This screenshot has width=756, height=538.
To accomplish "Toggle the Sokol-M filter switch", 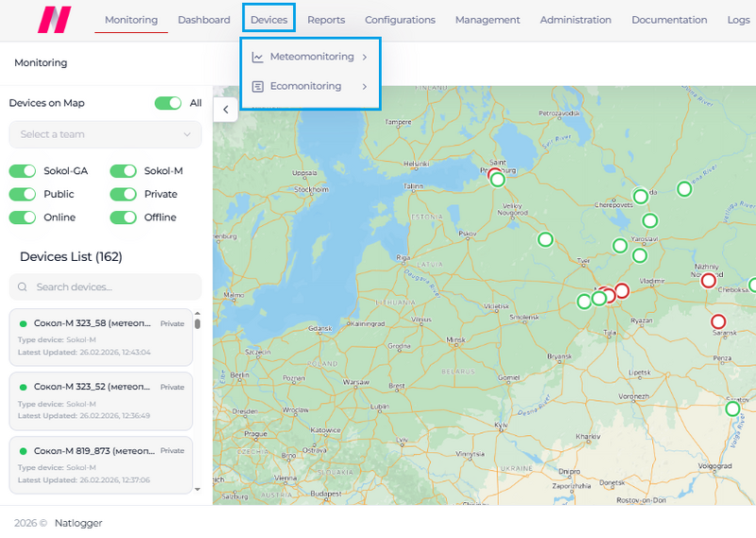I will click(x=123, y=171).
